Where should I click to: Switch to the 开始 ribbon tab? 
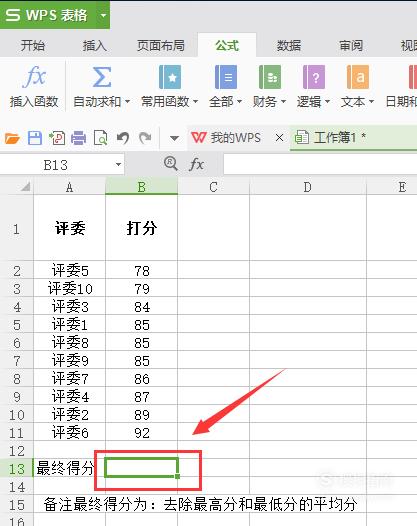tap(33, 45)
